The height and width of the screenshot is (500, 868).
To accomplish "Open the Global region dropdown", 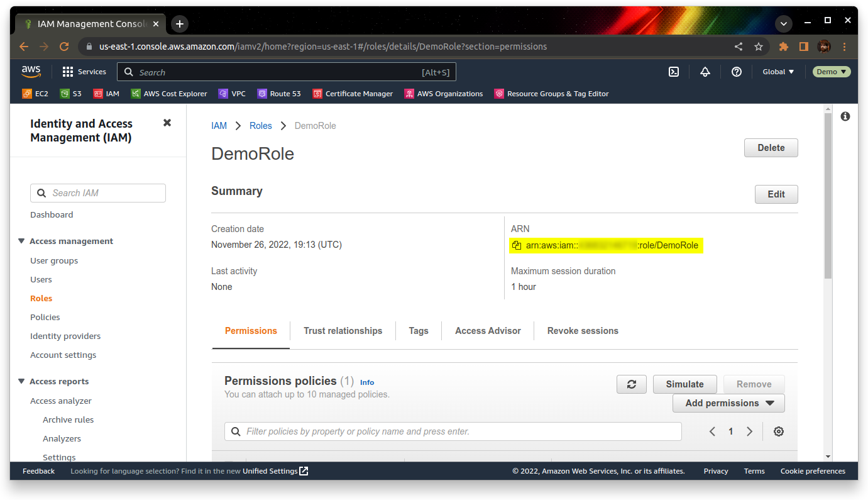I will click(778, 72).
